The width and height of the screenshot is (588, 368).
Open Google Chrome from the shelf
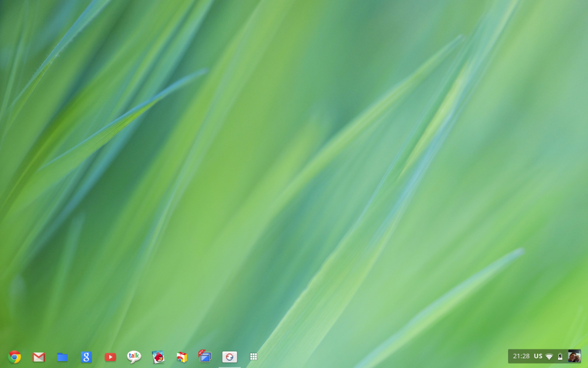[x=15, y=357]
